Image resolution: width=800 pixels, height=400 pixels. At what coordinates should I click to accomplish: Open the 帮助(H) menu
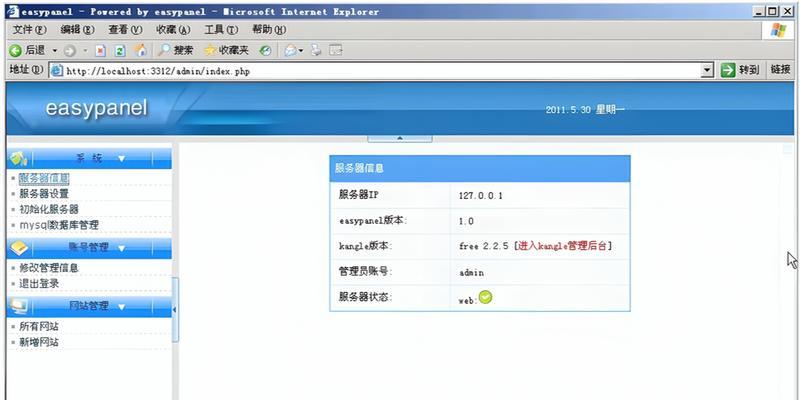[x=269, y=30]
